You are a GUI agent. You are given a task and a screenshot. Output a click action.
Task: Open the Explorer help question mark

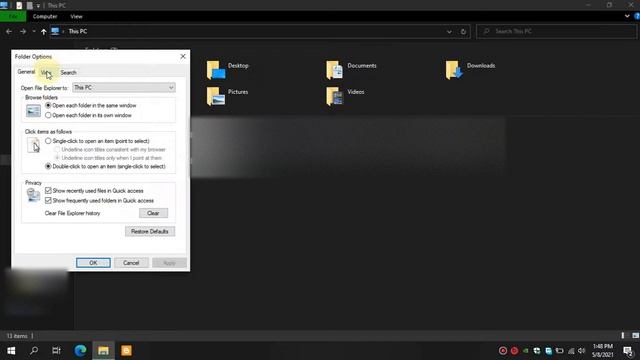pyautogui.click(x=636, y=16)
